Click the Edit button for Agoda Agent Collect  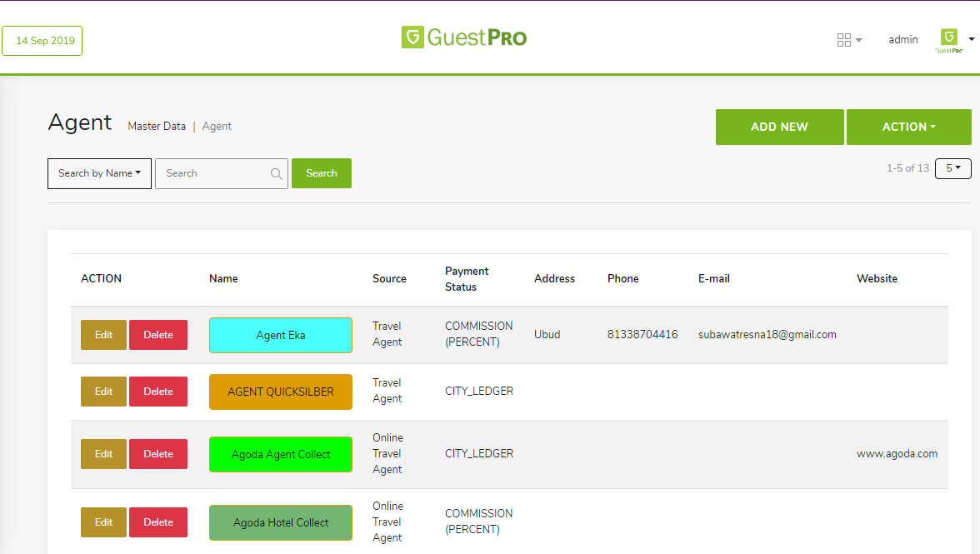[x=103, y=454]
